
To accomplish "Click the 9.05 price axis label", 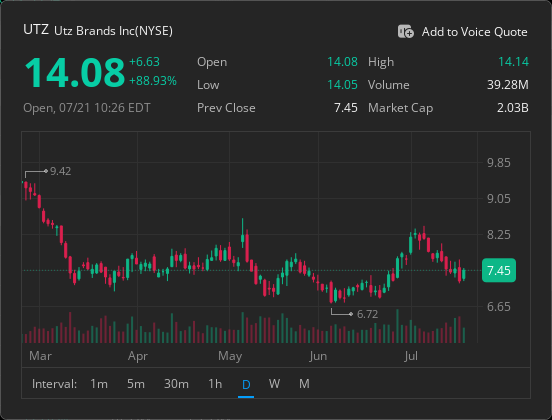I will point(498,199).
